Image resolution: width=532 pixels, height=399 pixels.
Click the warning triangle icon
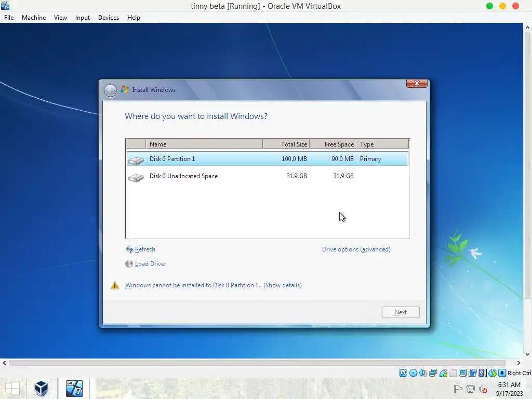point(115,285)
